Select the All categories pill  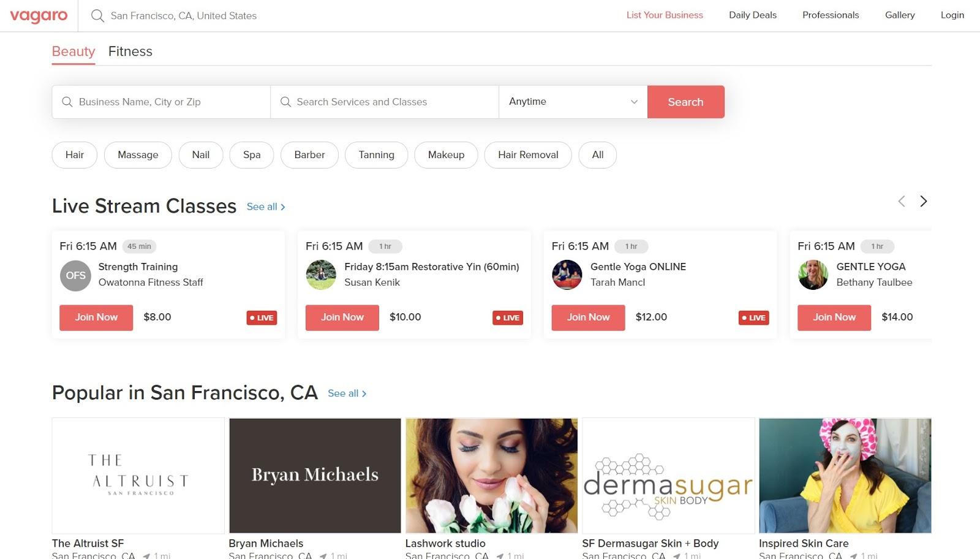(x=598, y=155)
